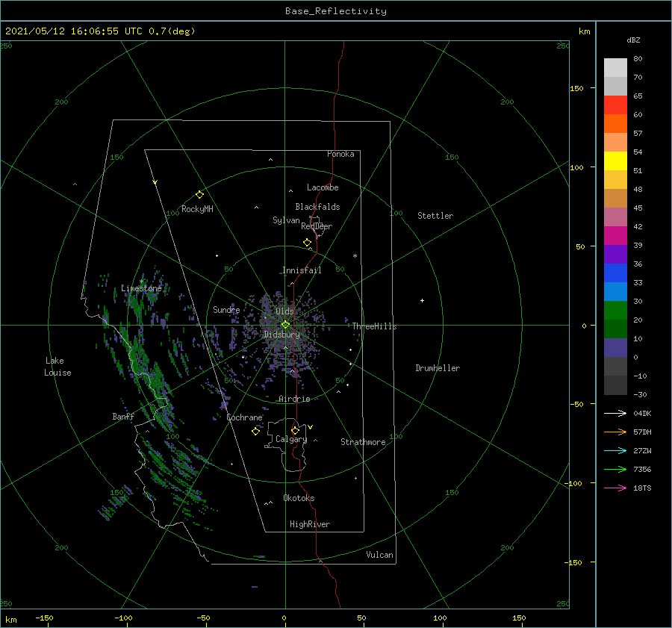
Task: Pick the bright green swatch in dBZ scale
Action: click(615, 310)
